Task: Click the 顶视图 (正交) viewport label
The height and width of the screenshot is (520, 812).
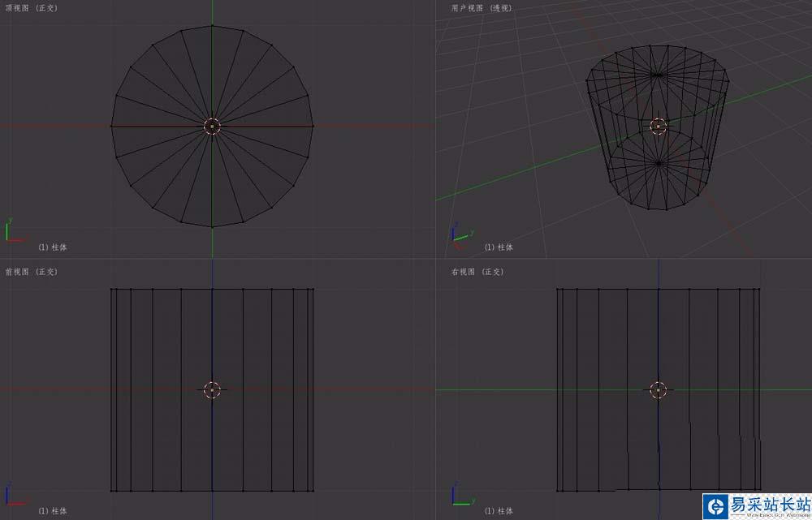Action: [x=32, y=8]
